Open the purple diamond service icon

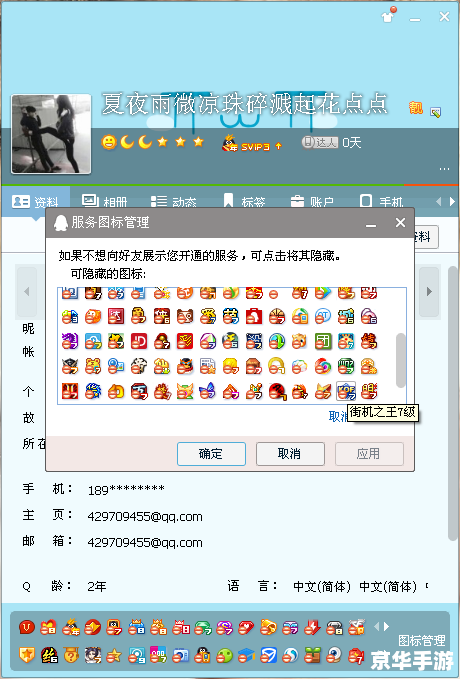tap(224, 627)
